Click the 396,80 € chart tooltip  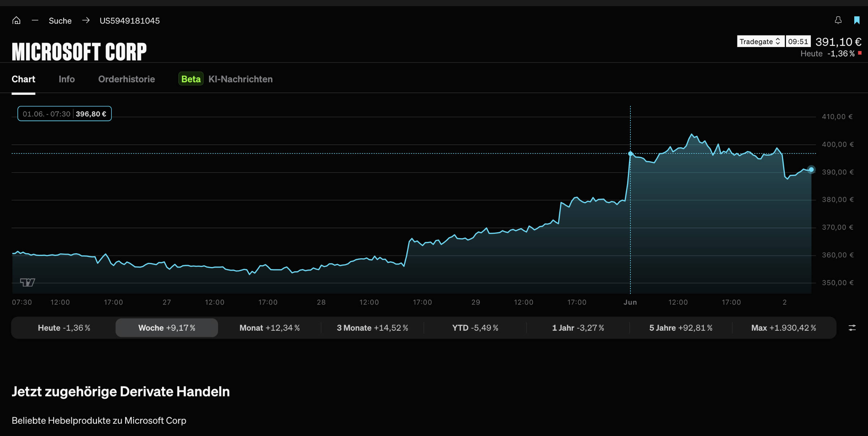click(64, 114)
